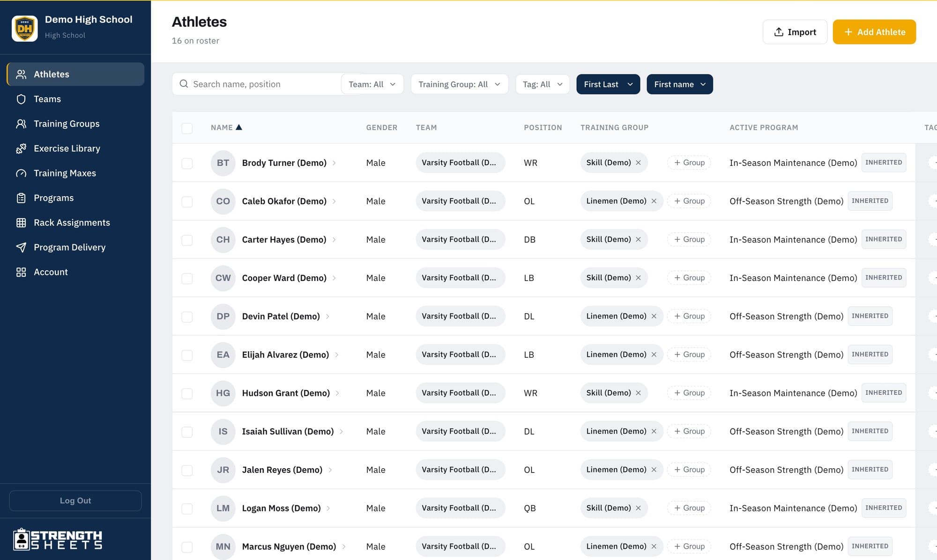Open Exercise Library in sidebar
937x560 pixels.
[75, 148]
